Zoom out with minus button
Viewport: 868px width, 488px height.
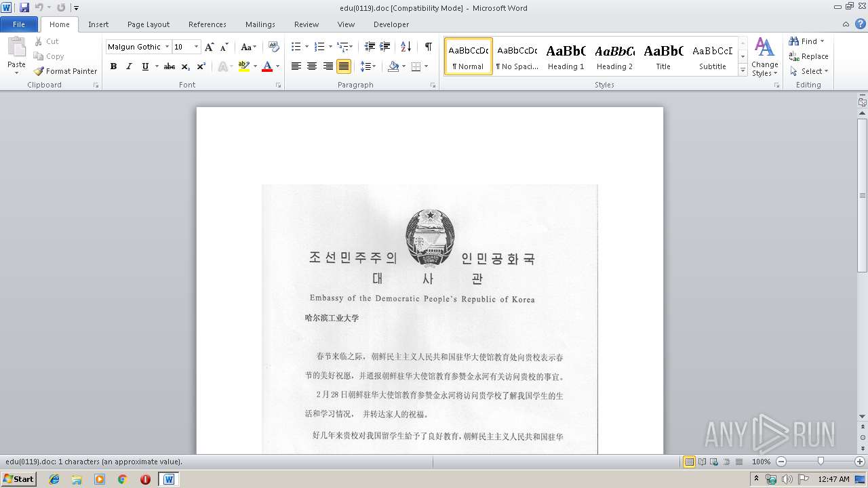[781, 462]
